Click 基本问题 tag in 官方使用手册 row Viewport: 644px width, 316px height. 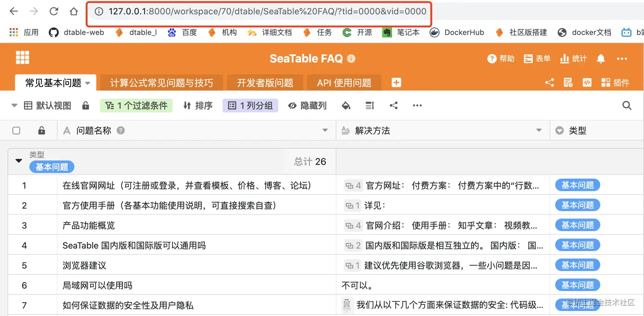point(578,205)
